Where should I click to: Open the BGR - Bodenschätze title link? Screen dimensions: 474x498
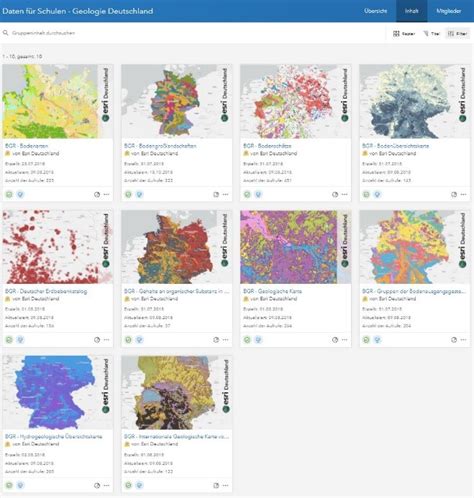[267, 146]
